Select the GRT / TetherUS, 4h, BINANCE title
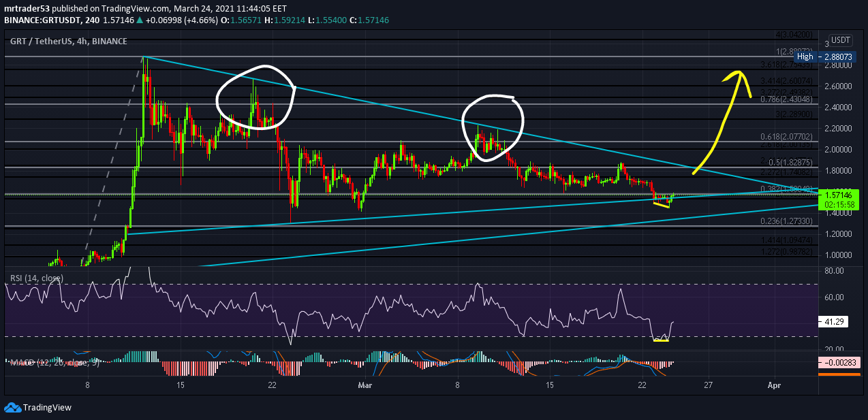868x420 pixels. tap(69, 42)
